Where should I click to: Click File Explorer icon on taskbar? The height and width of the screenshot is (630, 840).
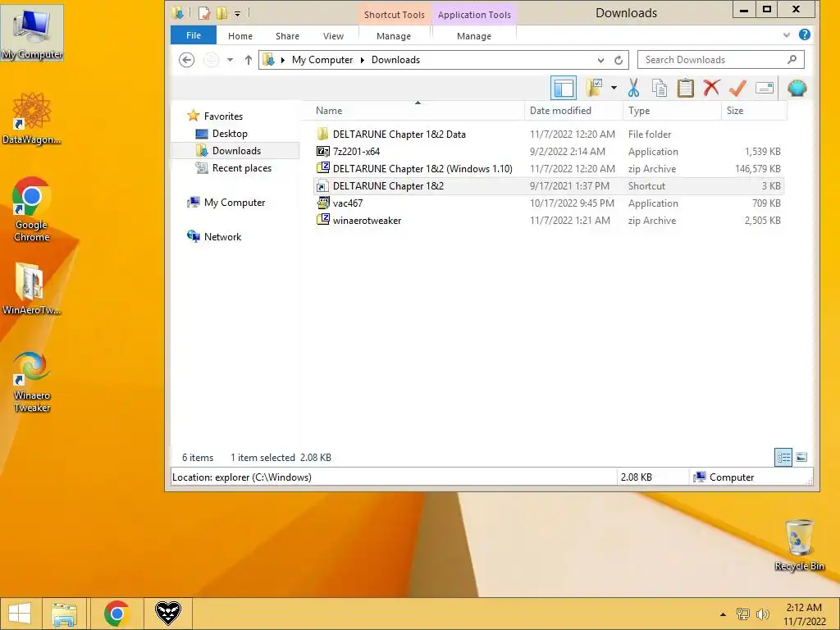pyautogui.click(x=64, y=614)
